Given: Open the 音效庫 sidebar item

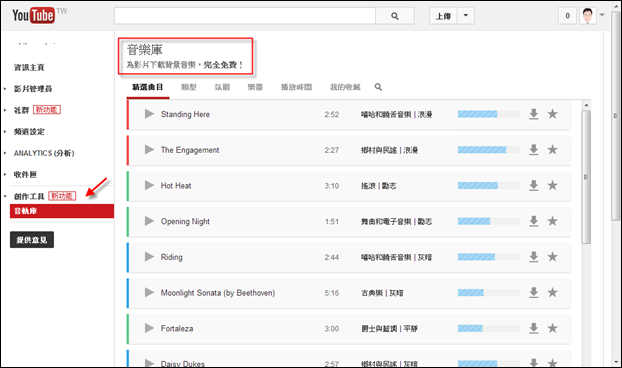Looking at the screenshot, I should pos(62,211).
